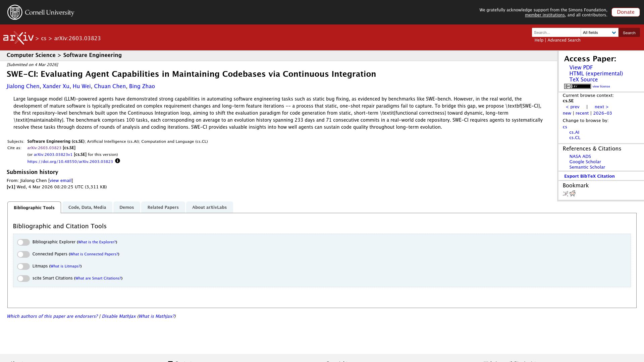Screen dimensions: 644x362
Task: Click Export BibTeX Citation
Action: tap(589, 176)
